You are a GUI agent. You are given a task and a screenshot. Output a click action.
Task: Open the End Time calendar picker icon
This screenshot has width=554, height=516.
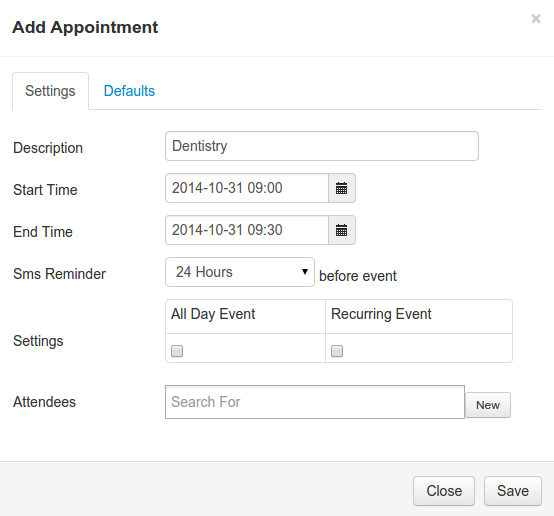point(342,230)
